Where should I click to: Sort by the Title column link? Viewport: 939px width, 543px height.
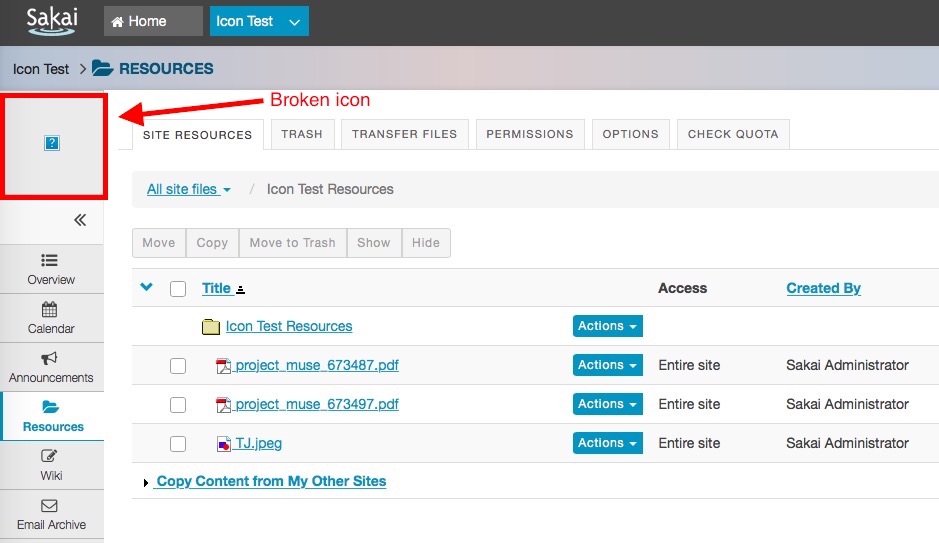216,288
